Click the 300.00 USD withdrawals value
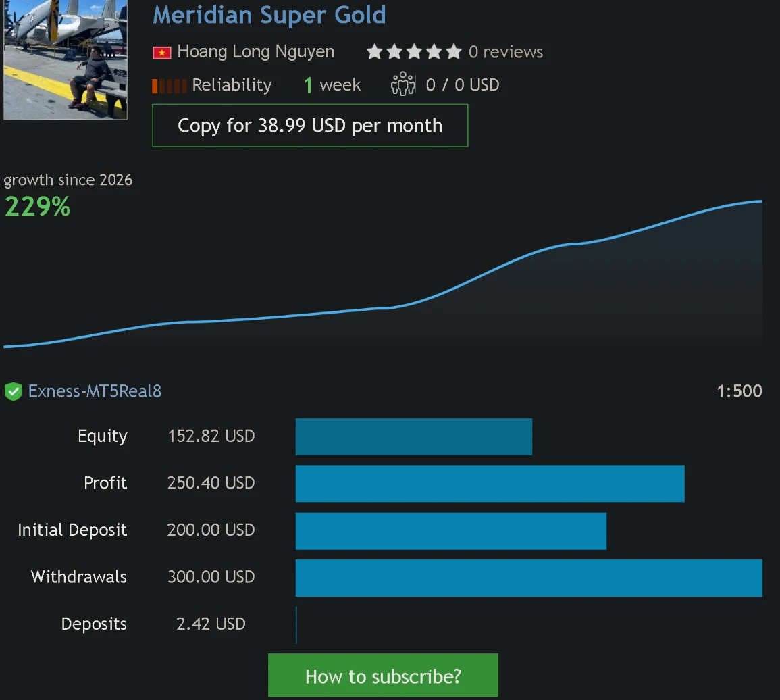The image size is (780, 700). click(211, 577)
